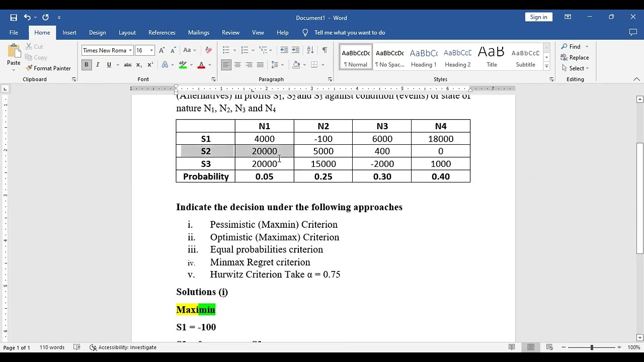Expand the Styles gallery
644x362 pixels.
pos(546,66)
